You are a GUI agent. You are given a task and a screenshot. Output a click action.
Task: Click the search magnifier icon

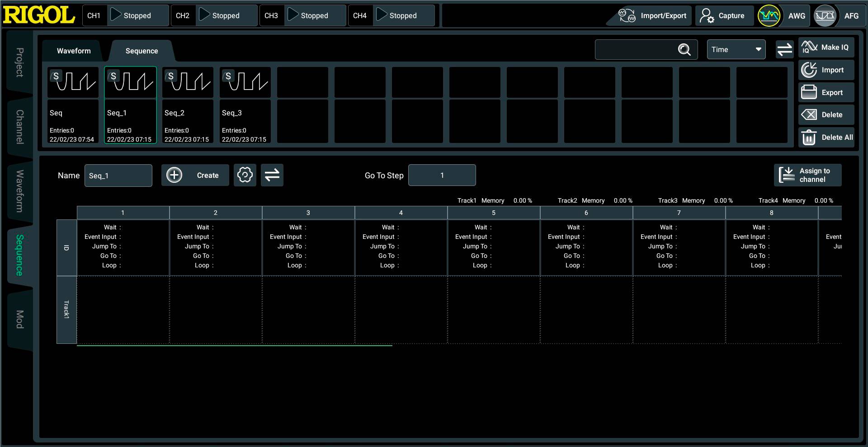point(684,50)
